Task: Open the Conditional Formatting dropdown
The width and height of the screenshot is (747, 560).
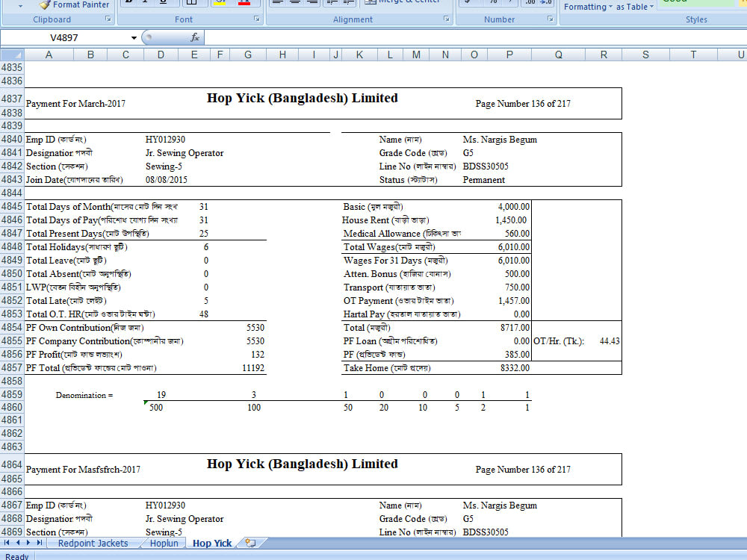Action: (x=589, y=7)
